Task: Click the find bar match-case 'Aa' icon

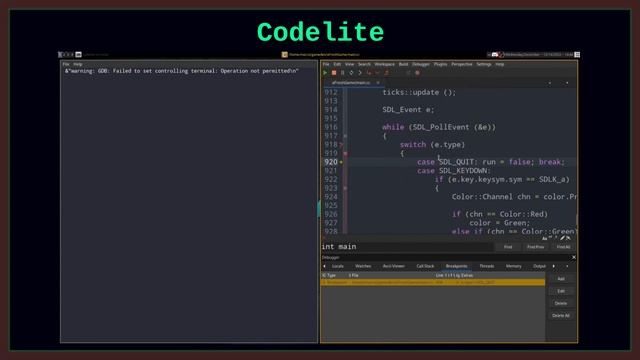Action: point(544,238)
